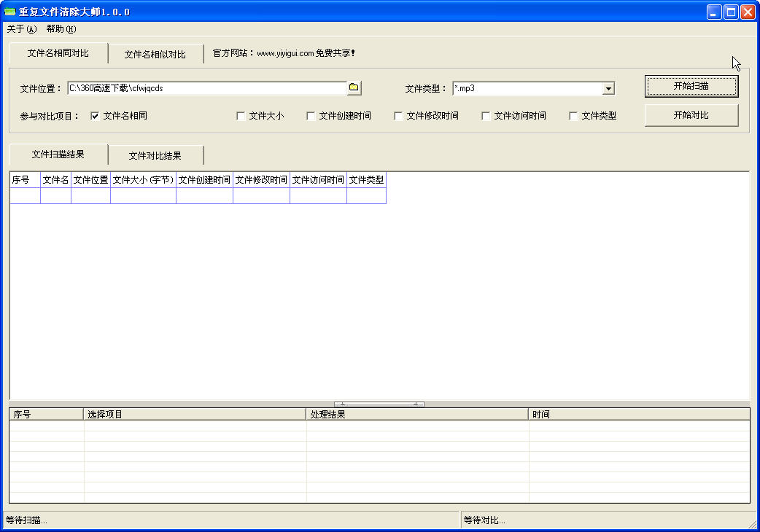Select the 文件扫描结果 tab
Screen dimensions: 760x532
click(x=58, y=154)
